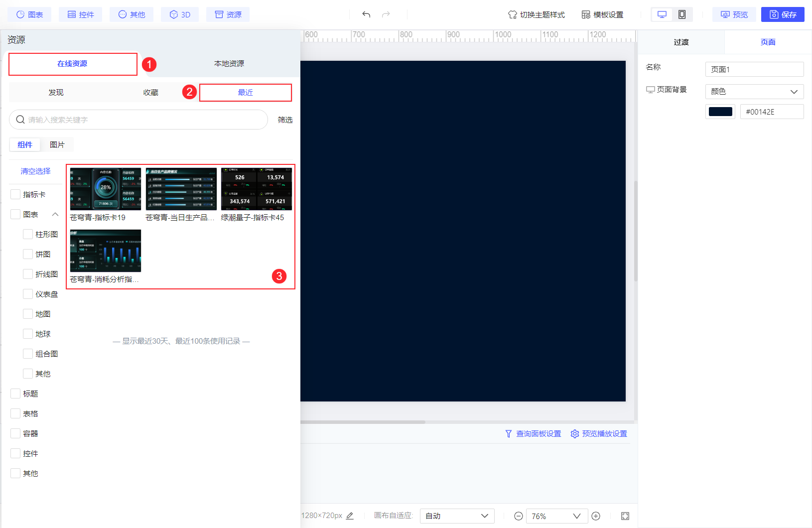The image size is (812, 528).
Task: Open the 图表 chart menu
Action: (29, 14)
